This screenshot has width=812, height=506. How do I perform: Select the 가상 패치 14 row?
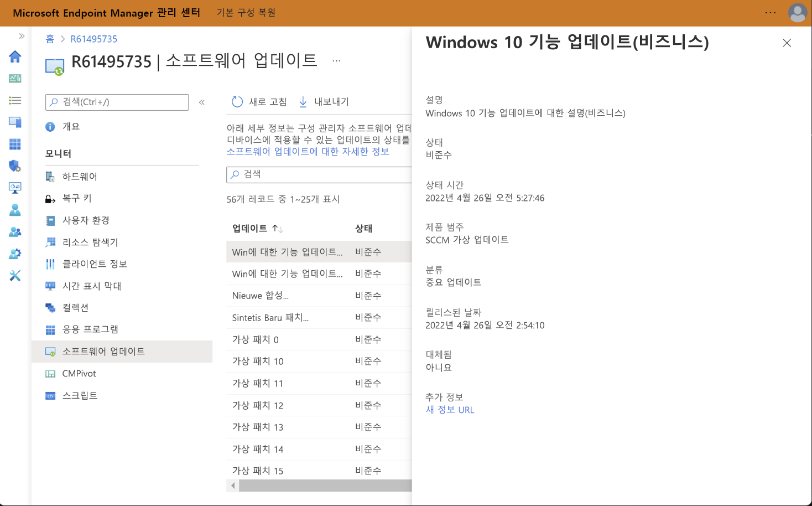(319, 449)
